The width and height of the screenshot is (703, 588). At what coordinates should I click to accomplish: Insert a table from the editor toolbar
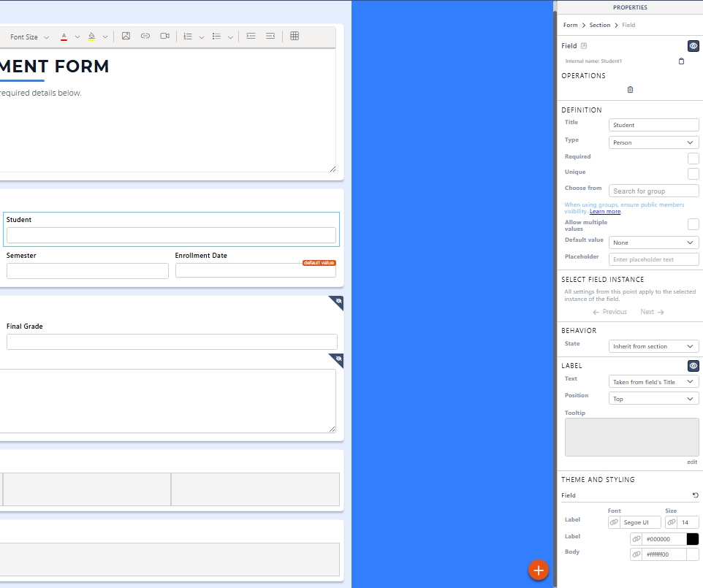click(294, 36)
